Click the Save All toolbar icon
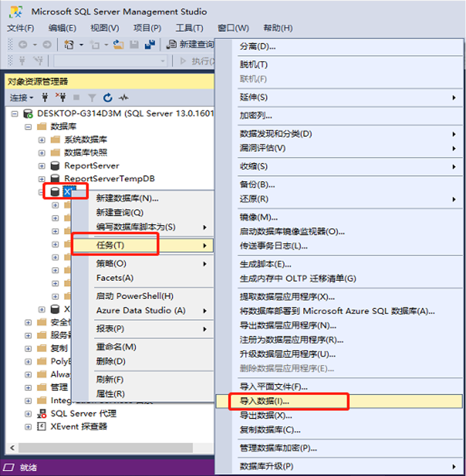 point(150,45)
